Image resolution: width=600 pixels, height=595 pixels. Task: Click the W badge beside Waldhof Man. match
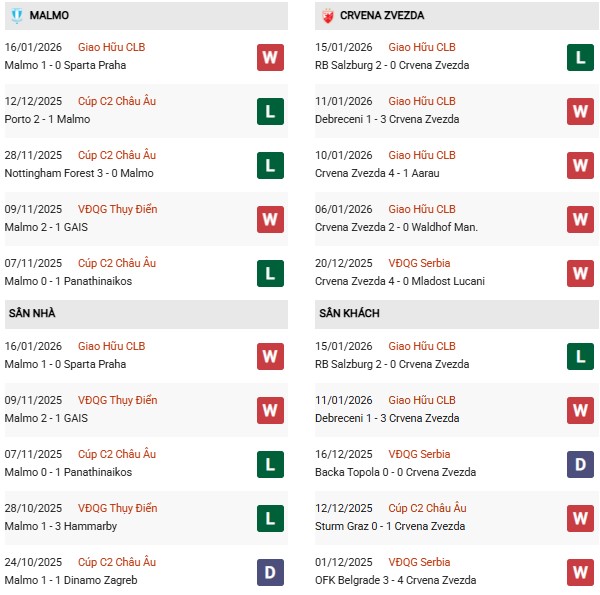[581, 219]
